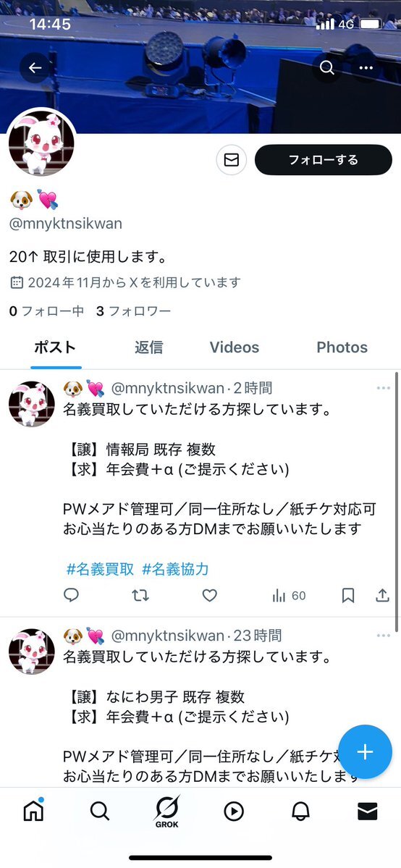The width and height of the screenshot is (401, 868).
Task: Open notifications bell in the bottom bar
Action: point(301,812)
